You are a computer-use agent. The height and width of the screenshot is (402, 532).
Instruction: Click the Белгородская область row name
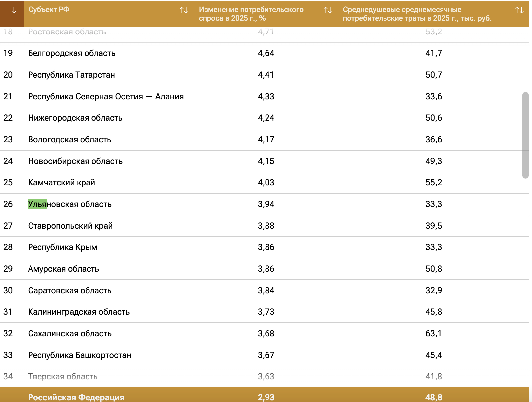72,53
